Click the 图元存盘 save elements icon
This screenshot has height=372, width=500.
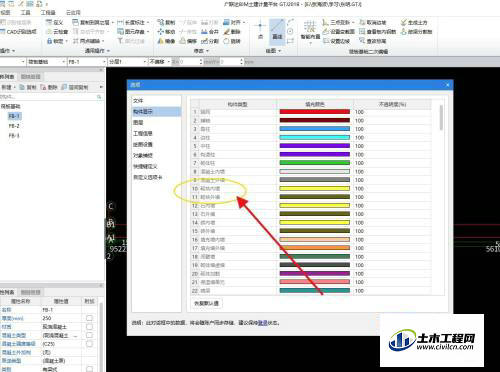(120, 32)
